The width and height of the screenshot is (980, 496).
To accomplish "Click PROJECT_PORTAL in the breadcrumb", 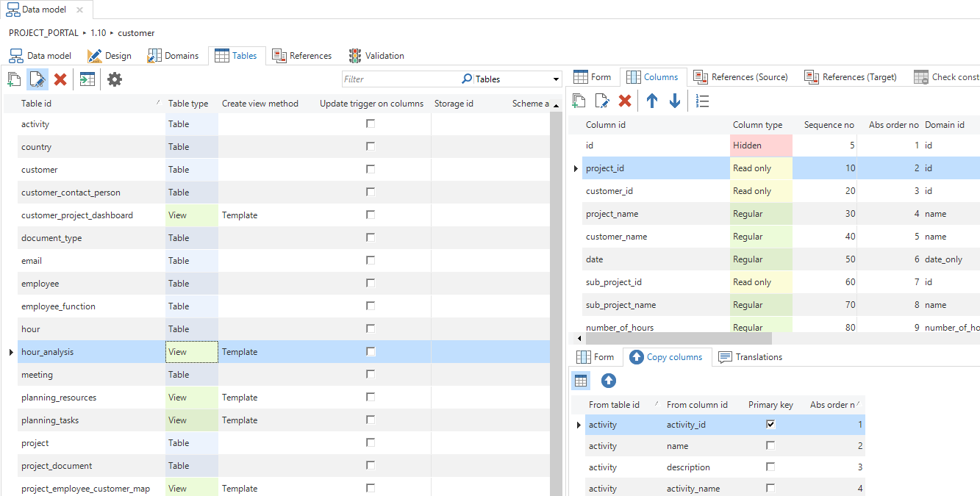I will (x=44, y=33).
